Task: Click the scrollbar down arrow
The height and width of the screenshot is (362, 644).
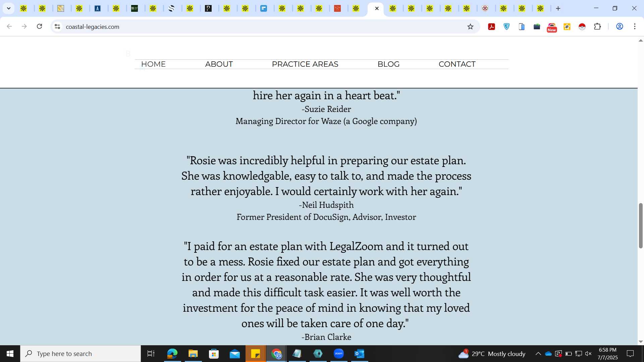Action: pos(641,342)
